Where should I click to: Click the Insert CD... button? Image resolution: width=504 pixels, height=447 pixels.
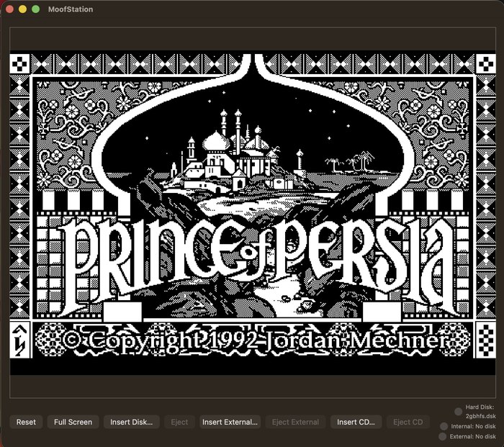click(x=356, y=422)
